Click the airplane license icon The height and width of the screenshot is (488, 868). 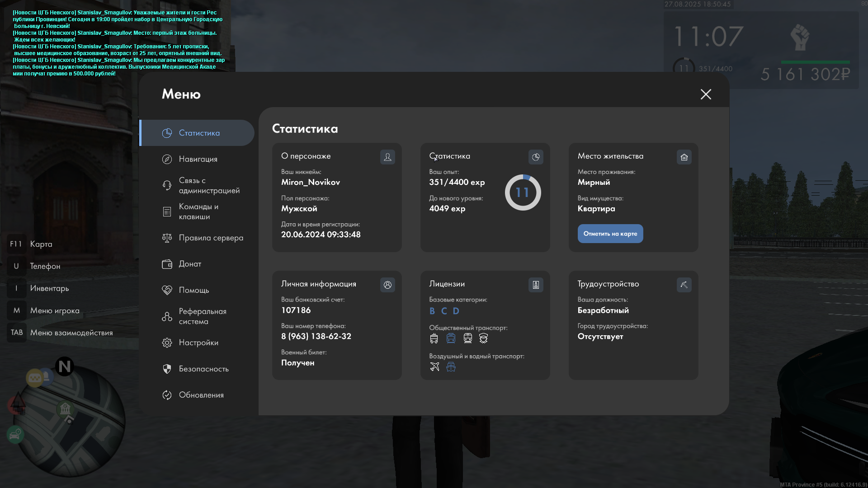[434, 366]
